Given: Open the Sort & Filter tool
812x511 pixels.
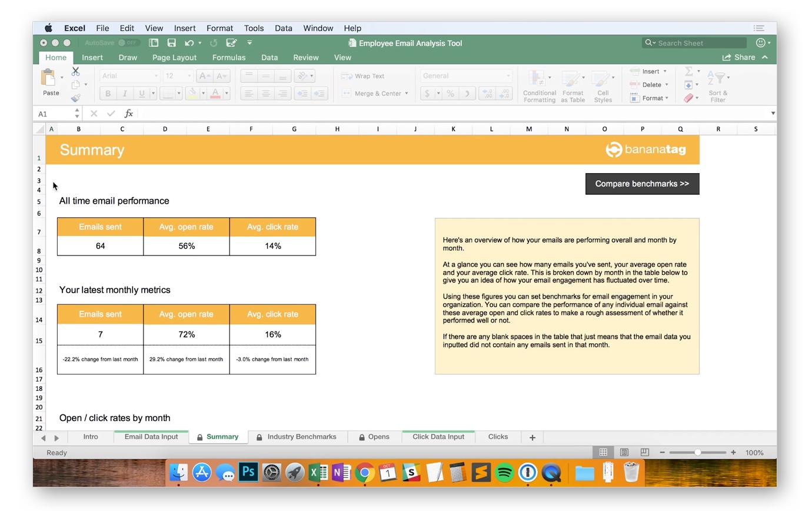Looking at the screenshot, I should coord(718,86).
